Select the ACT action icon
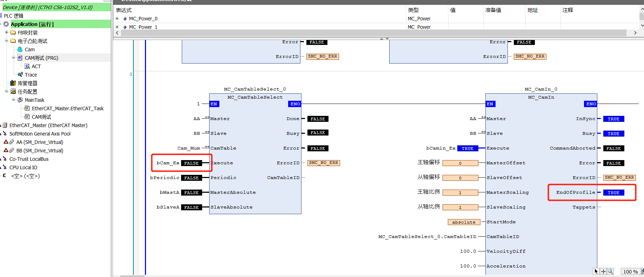Screen dimensions: 644x277 pos(27,66)
